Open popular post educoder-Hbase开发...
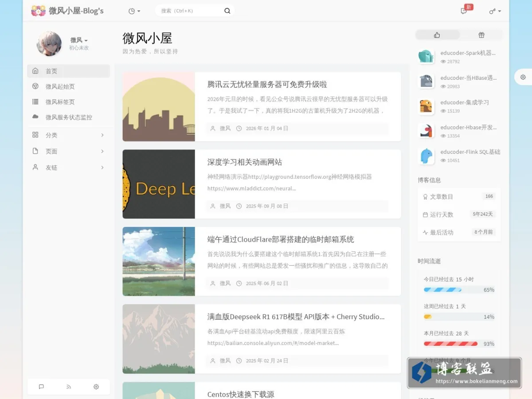 pos(469,127)
